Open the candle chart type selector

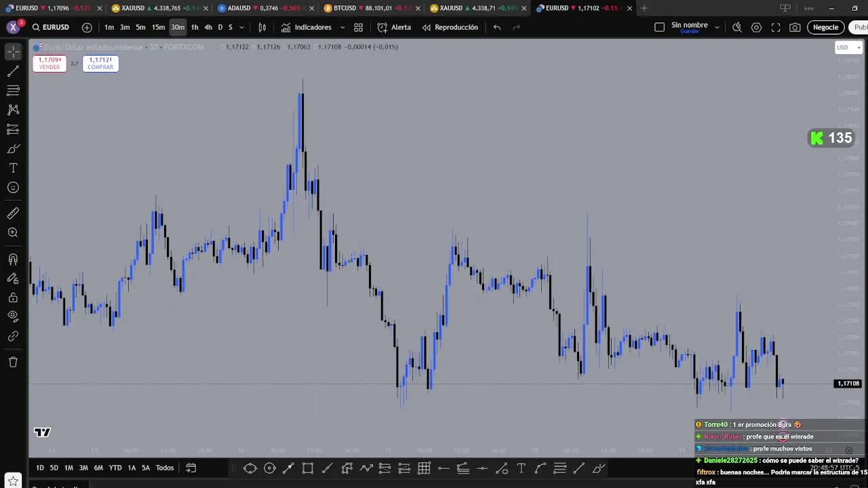click(262, 27)
